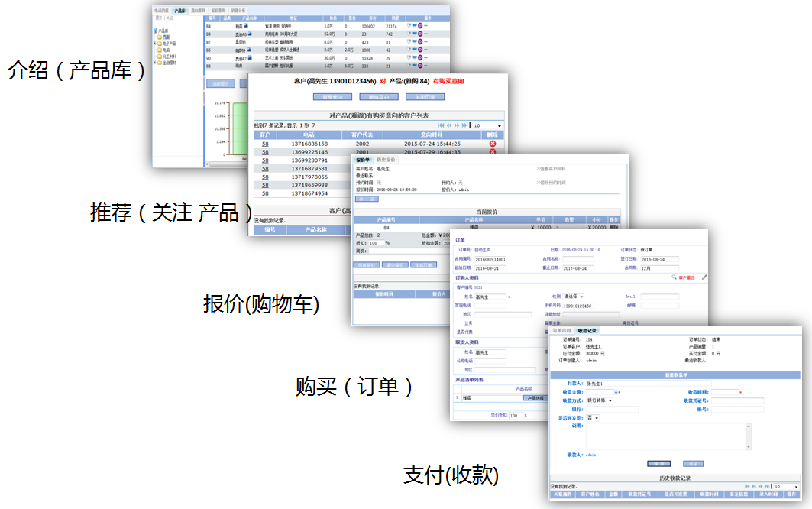Click picture icon beside product 84 name
The height and width of the screenshot is (509, 812).
pos(246,25)
